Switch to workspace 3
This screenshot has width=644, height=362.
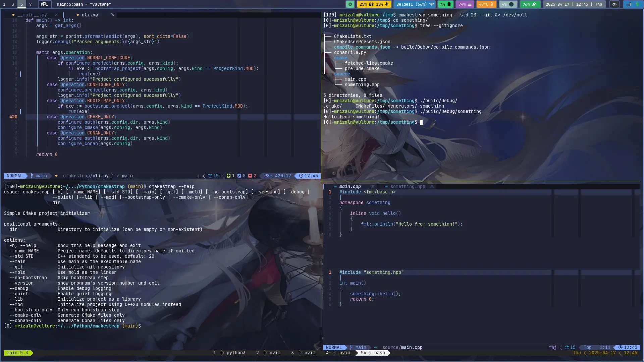[13, 4]
